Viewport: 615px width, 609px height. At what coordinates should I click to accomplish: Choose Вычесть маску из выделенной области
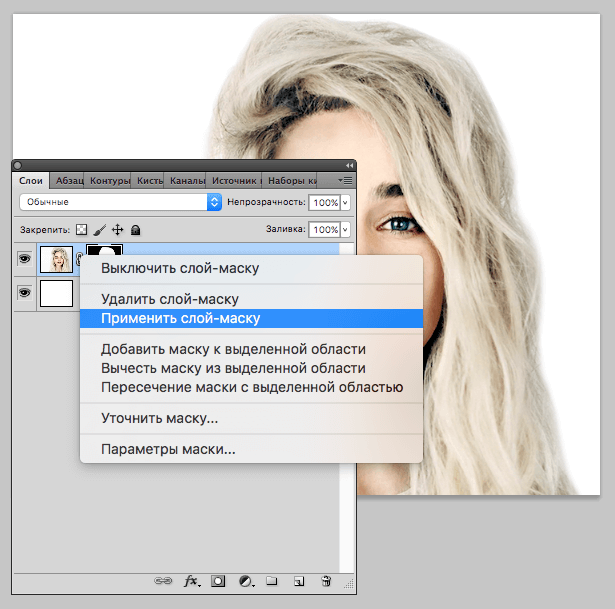point(251,368)
